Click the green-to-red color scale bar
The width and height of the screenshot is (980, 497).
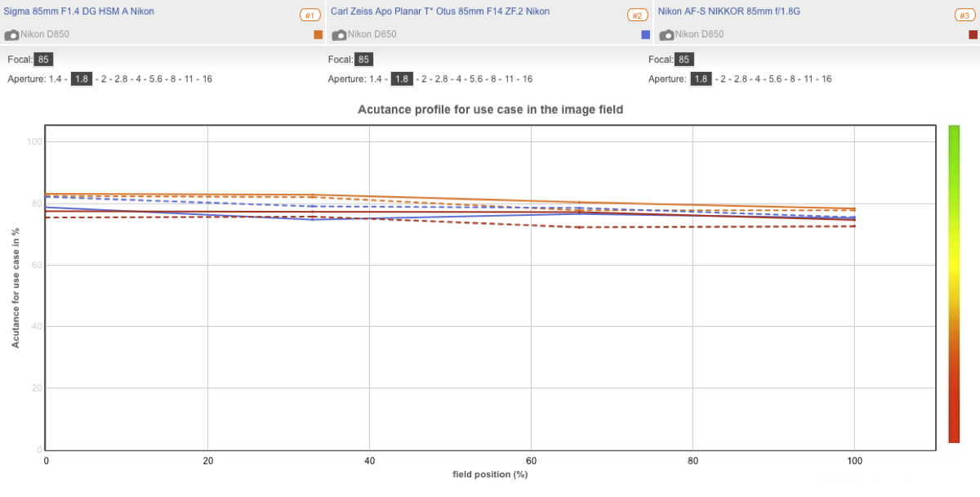pos(954,284)
